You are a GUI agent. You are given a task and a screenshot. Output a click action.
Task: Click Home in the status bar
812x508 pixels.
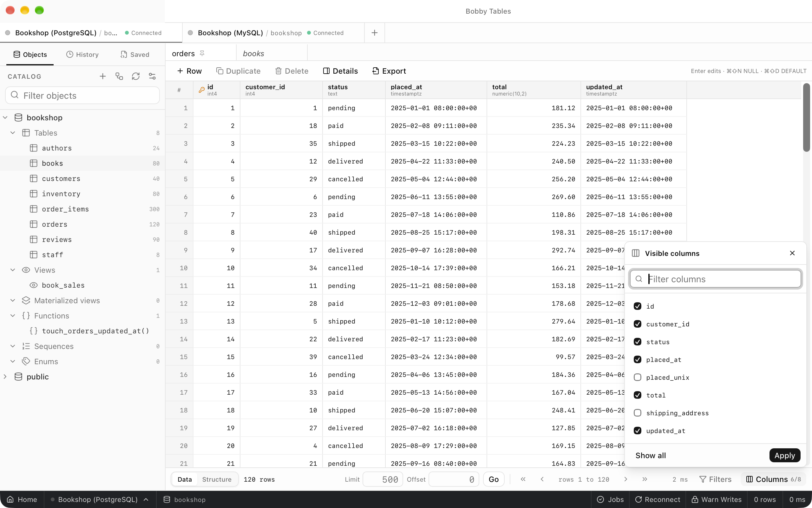point(22,499)
